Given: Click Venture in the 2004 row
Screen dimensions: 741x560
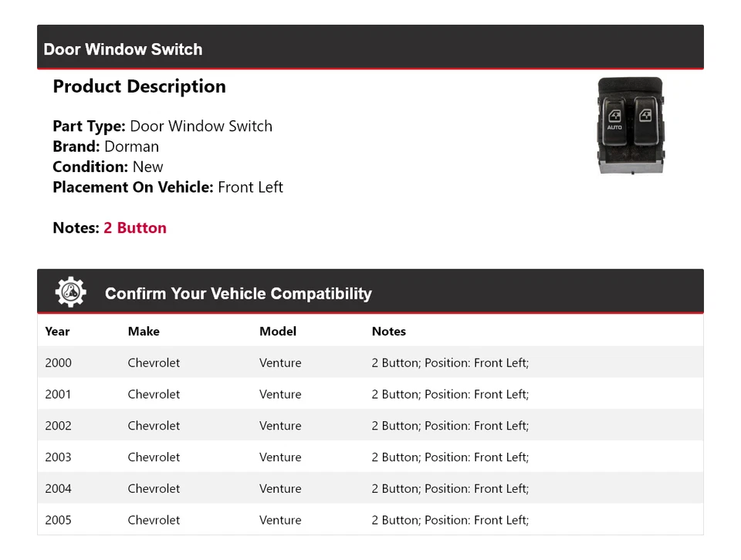Looking at the screenshot, I should [x=280, y=488].
